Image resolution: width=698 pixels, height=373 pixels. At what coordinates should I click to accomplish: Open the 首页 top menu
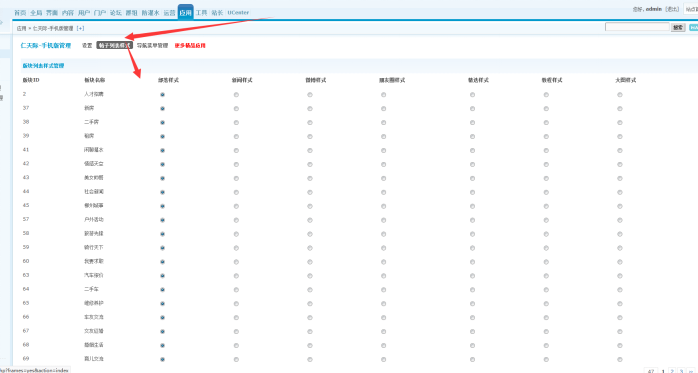point(20,13)
